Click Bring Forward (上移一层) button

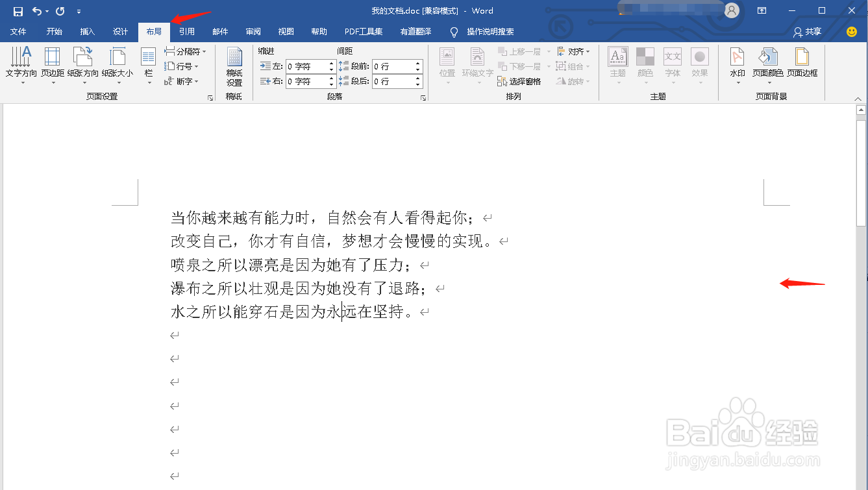pyautogui.click(x=520, y=51)
